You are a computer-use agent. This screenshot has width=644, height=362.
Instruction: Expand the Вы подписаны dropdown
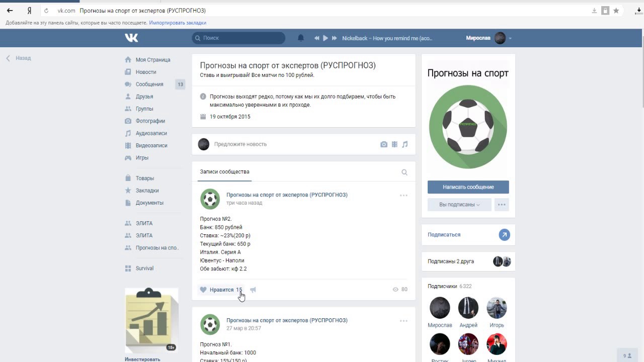459,205
